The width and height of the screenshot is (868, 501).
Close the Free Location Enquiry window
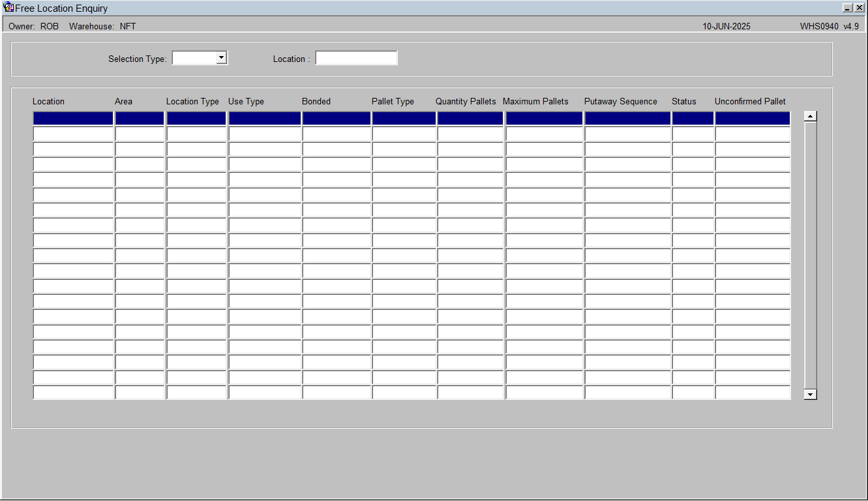[859, 8]
